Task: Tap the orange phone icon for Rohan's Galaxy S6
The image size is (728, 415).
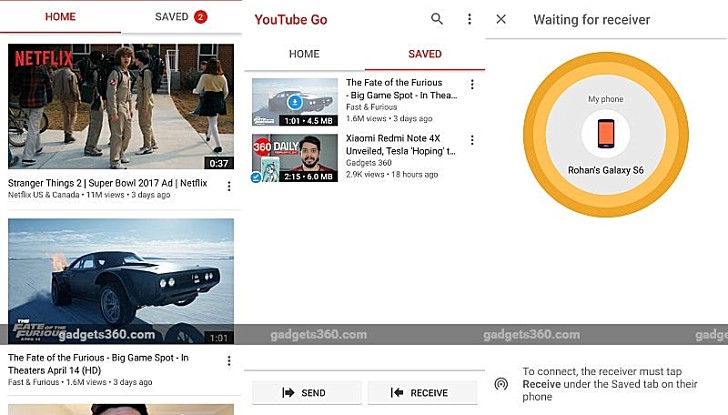Action: coord(605,134)
